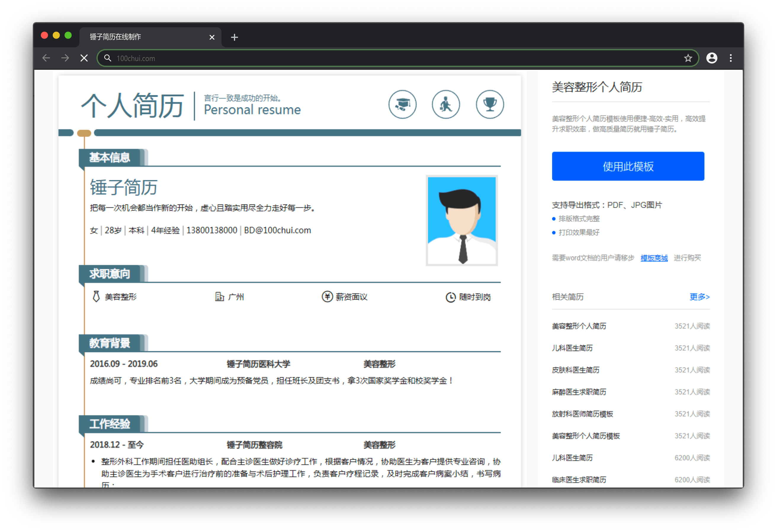
Task: Click the 教育背景 section header
Action: 110,343
